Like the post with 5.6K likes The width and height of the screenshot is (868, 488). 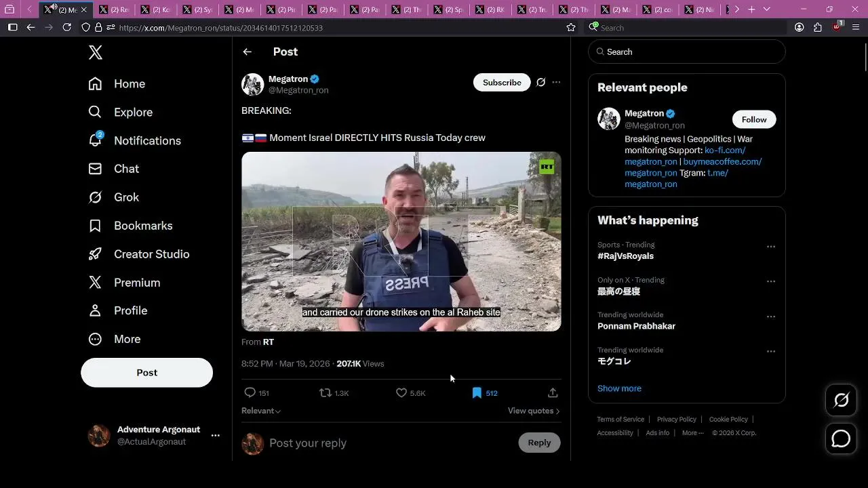pos(411,393)
